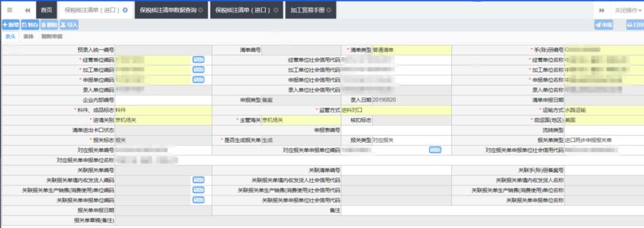Click the 流转类型 field
This screenshot has width=644, height=228.
click(x=604, y=130)
